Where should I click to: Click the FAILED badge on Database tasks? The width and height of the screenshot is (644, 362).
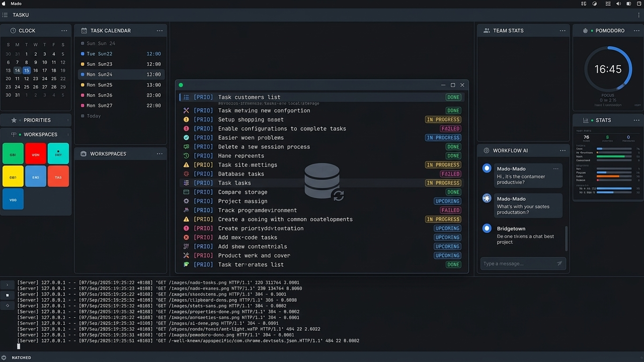pyautogui.click(x=450, y=174)
